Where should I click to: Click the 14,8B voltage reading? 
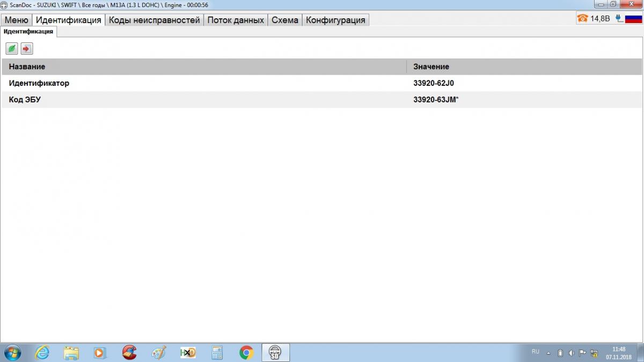[x=600, y=18]
